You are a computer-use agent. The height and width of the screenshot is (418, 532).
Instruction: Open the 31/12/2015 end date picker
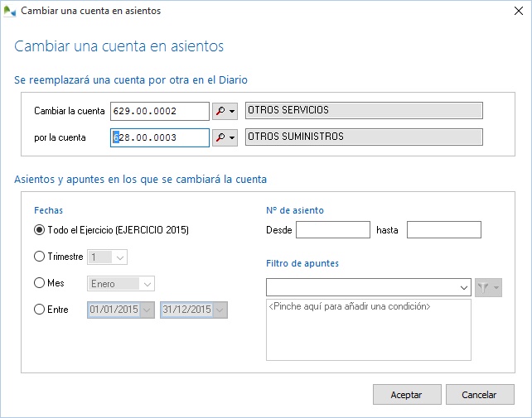pyautogui.click(x=220, y=310)
